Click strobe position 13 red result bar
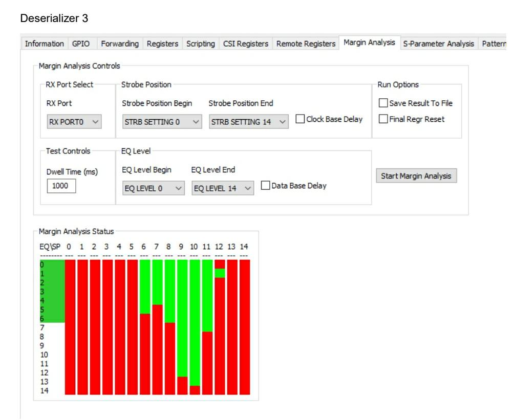The image size is (514, 420). 232,327
